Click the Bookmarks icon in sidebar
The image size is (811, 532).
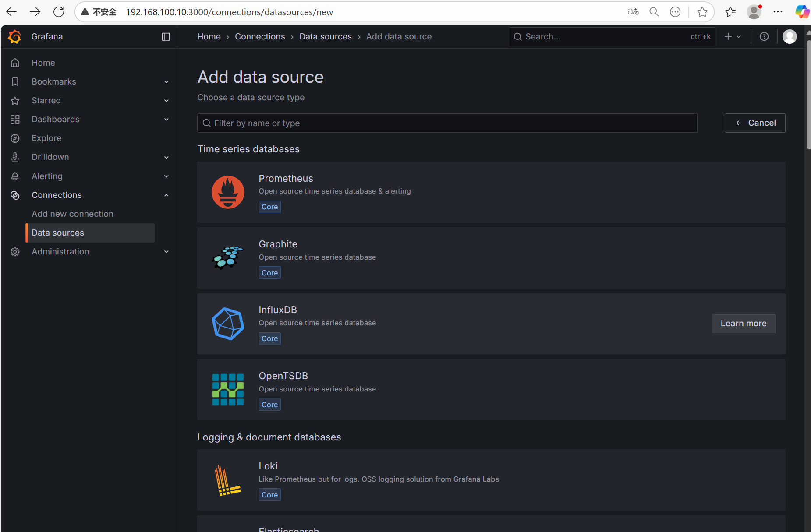[15, 81]
